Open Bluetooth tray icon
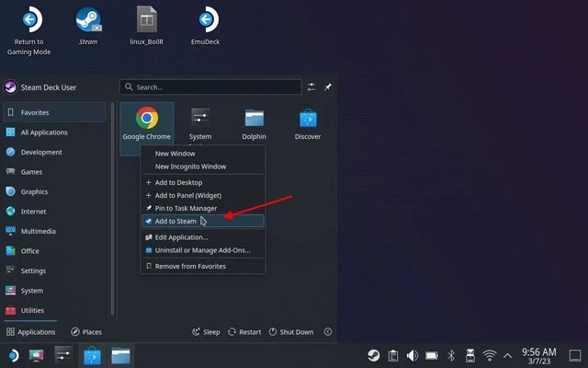 tap(451, 355)
